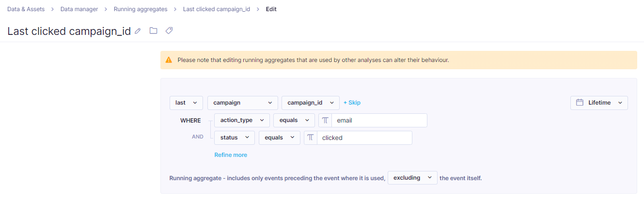Go to Data manager breadcrumb

(79, 9)
